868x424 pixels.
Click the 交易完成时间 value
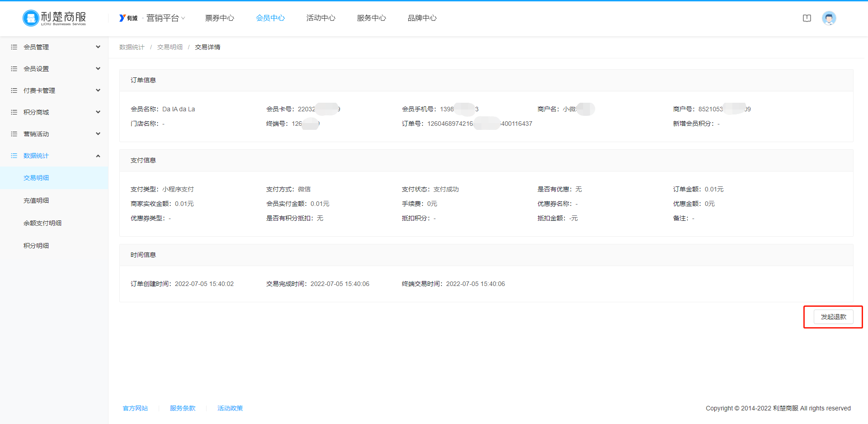pyautogui.click(x=340, y=284)
